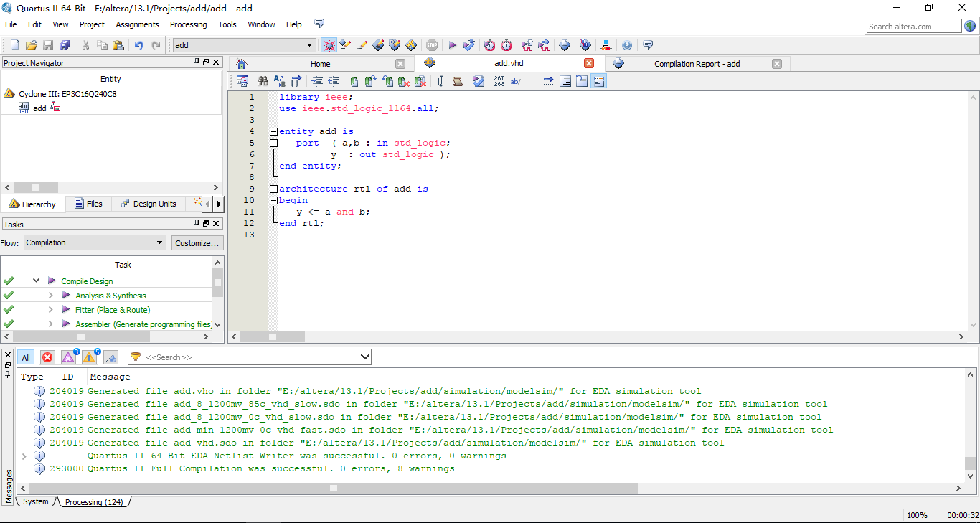The height and width of the screenshot is (523, 980).
Task: Switch to Compilation Report - add tab
Action: pos(697,64)
